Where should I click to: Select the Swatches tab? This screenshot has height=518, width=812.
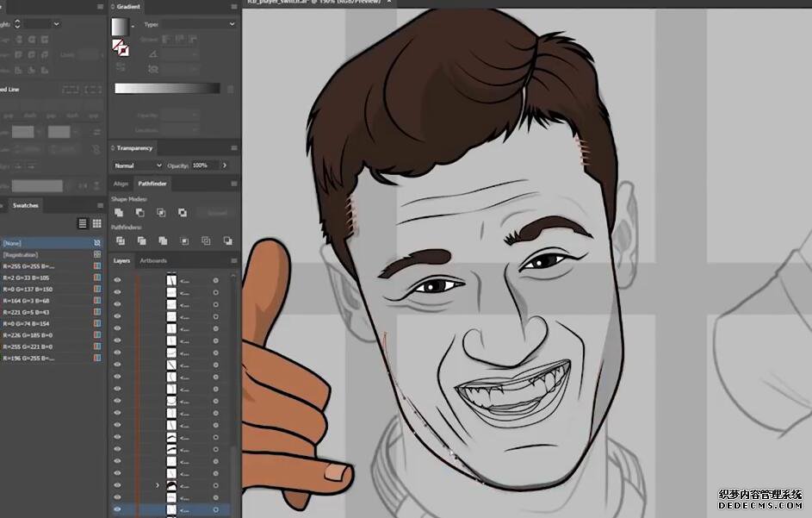(25, 206)
